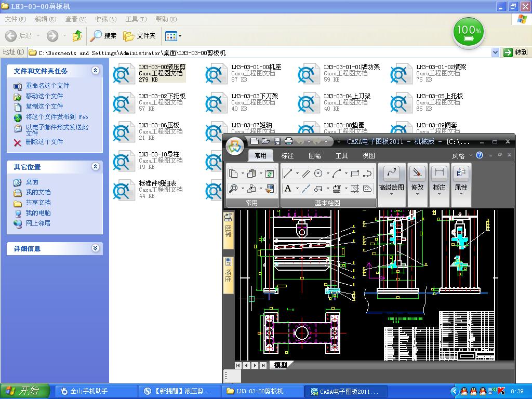Viewport: 532px width, 399px height.
Task: Click the Paste icon in the 常用 panel
Action: coord(251,174)
